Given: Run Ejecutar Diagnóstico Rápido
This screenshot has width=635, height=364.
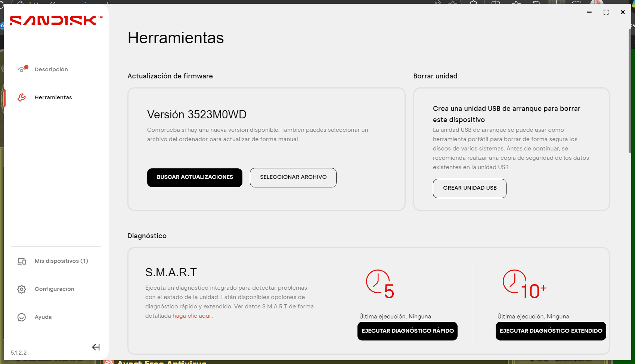Looking at the screenshot, I should pyautogui.click(x=407, y=331).
